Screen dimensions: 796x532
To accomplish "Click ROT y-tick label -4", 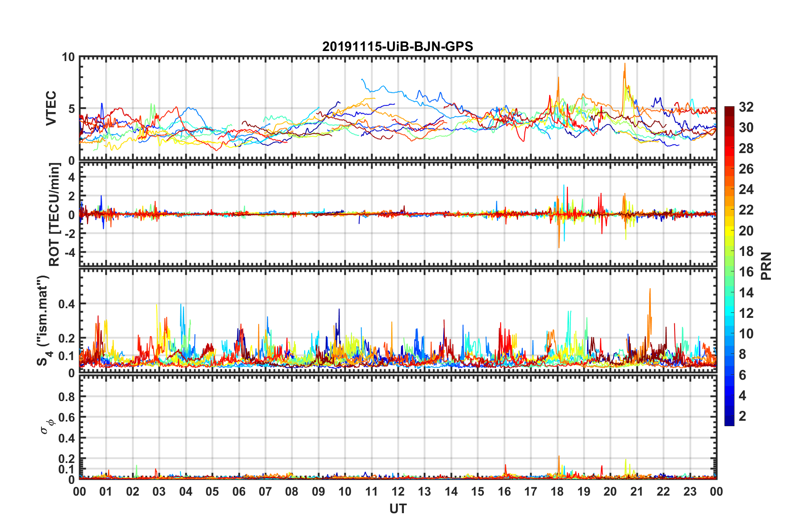I will [70, 253].
